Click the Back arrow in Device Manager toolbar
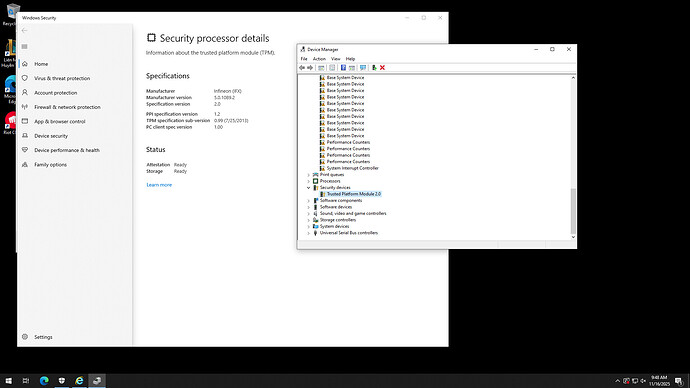The height and width of the screenshot is (388, 690). (302, 68)
